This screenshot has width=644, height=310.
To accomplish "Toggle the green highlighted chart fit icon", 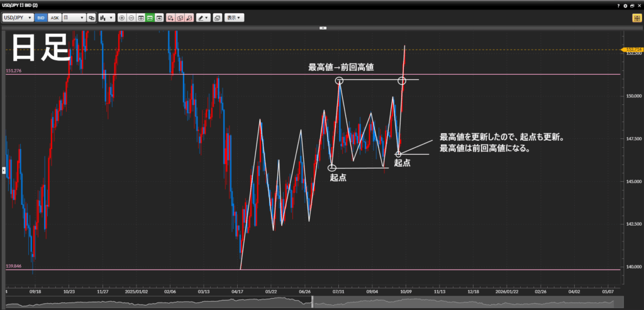I will tap(150, 18).
